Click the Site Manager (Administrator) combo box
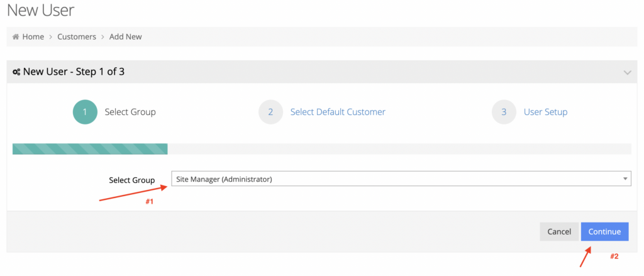 (401, 179)
